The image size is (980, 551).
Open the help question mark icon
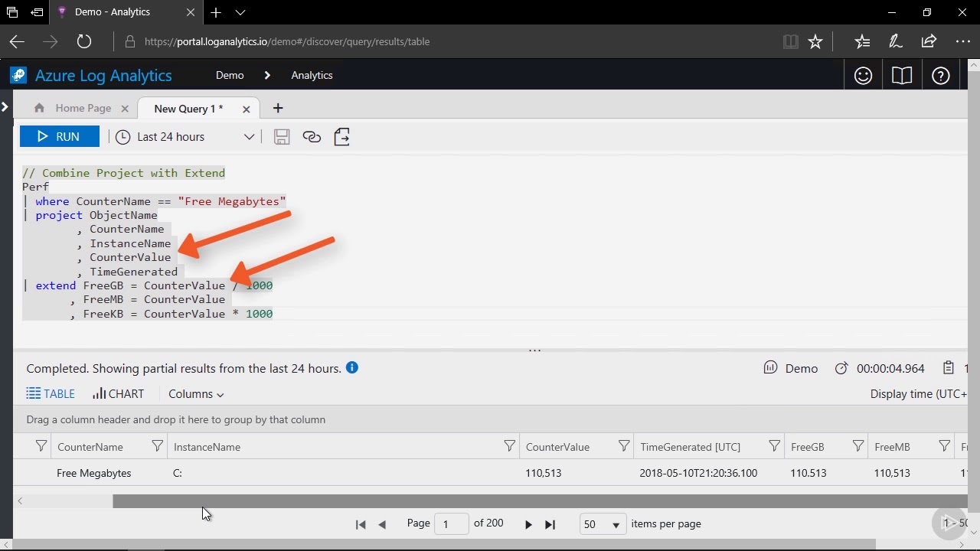[940, 76]
